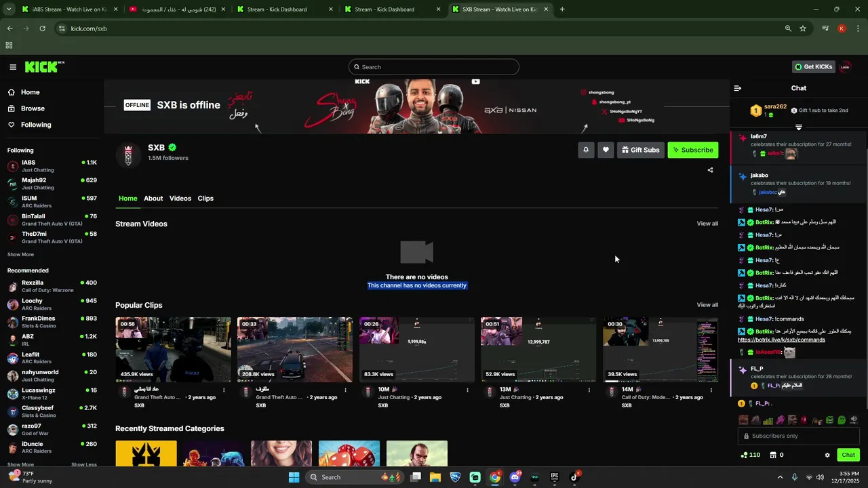
Task: Collapse chat panel with arrow icon
Action: click(x=738, y=88)
